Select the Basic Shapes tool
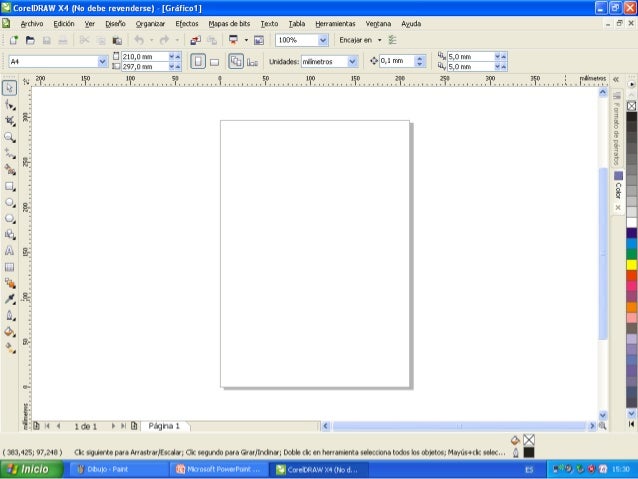Screen dimensions: 638x479 click(x=10, y=235)
